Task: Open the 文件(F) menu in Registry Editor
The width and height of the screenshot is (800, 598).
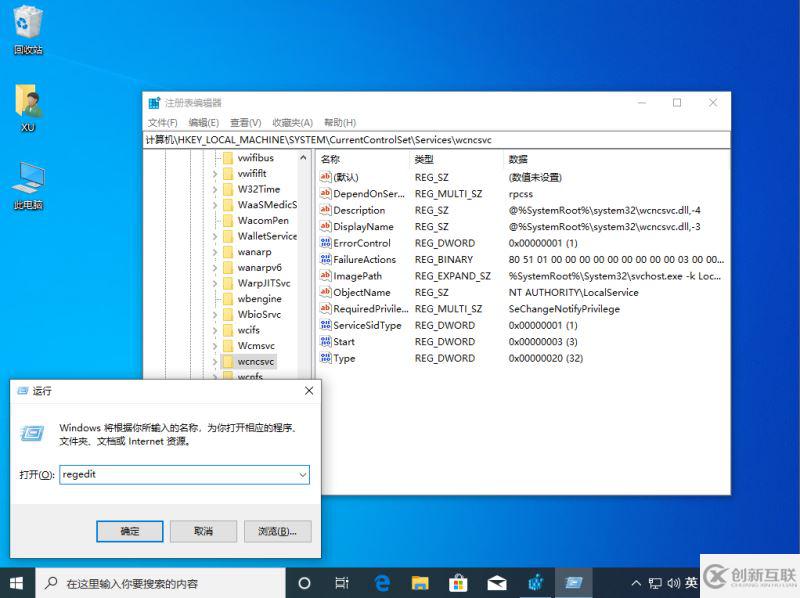Action: pyautogui.click(x=162, y=122)
